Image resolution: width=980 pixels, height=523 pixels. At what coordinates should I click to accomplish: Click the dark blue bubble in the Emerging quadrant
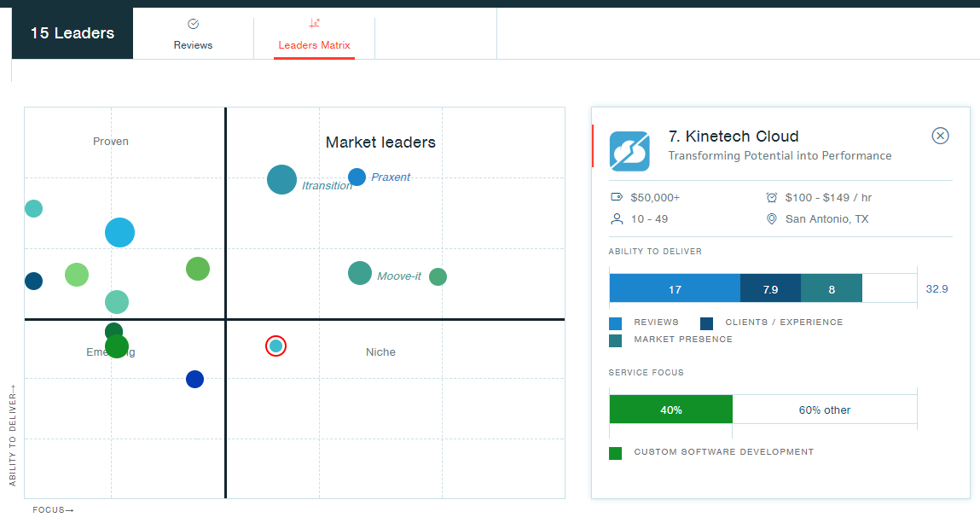[195, 380]
